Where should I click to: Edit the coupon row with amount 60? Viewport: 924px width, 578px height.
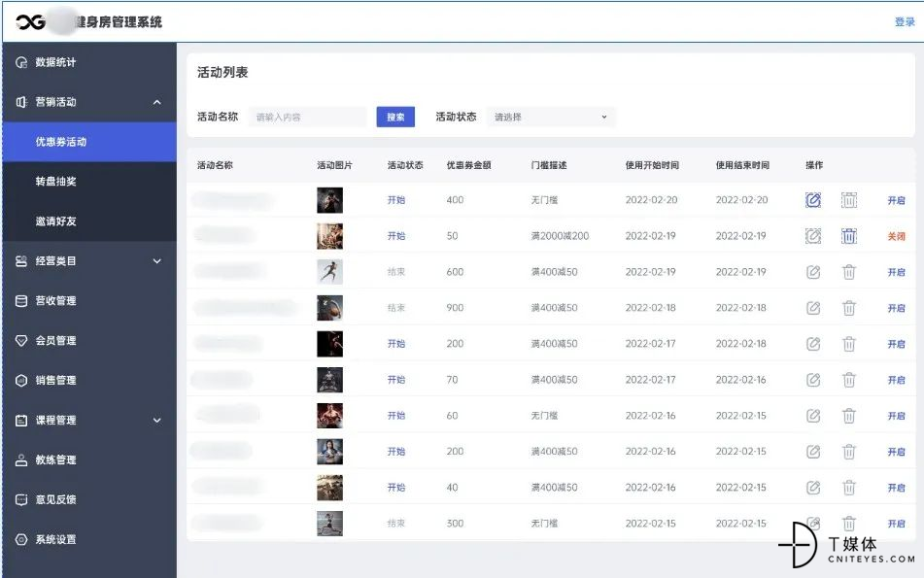coord(813,416)
